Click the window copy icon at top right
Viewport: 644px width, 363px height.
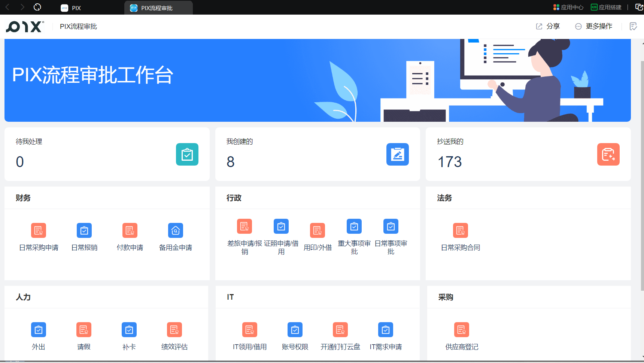pos(639,7)
